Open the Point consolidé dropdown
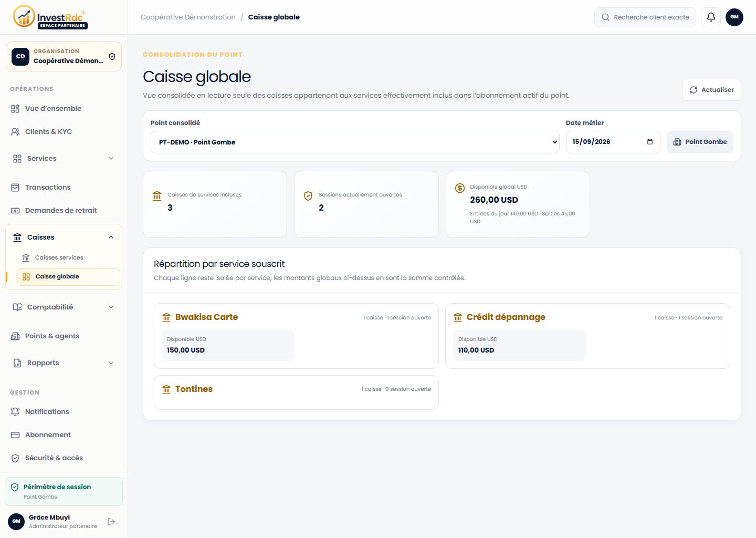The image size is (756, 538). pos(355,142)
